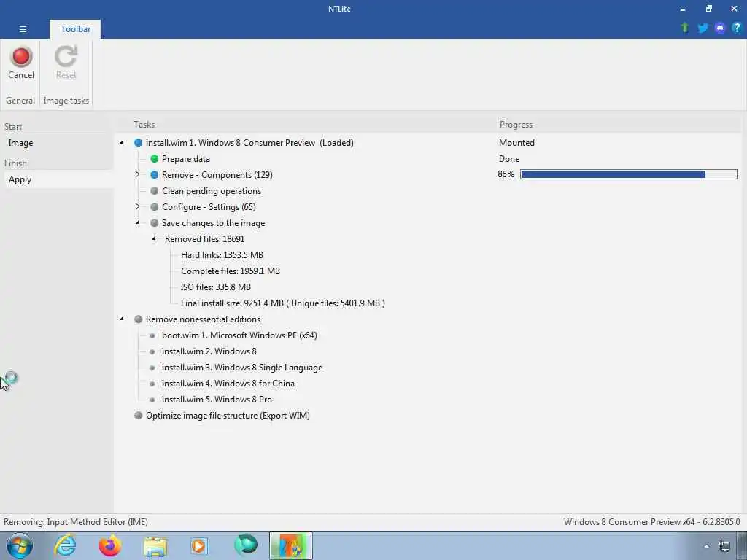Select Clean pending operations task

pos(212,191)
